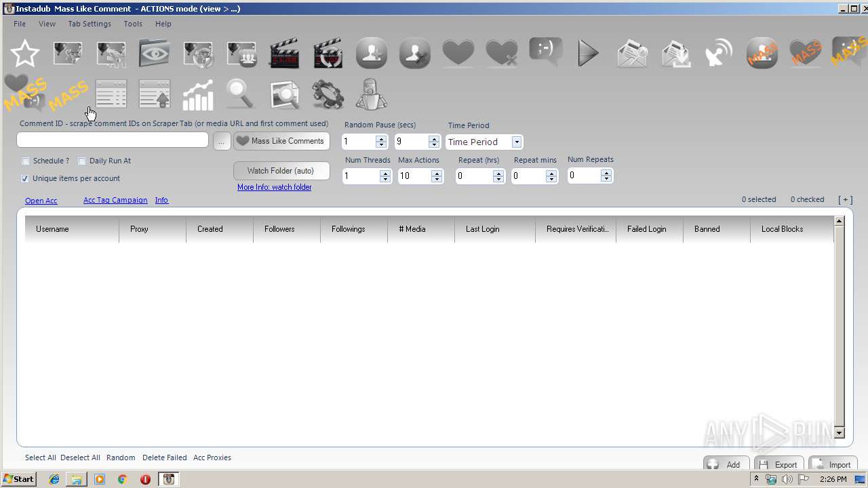Open the unfollow user X icon
The width and height of the screenshot is (868, 488).
415,54
